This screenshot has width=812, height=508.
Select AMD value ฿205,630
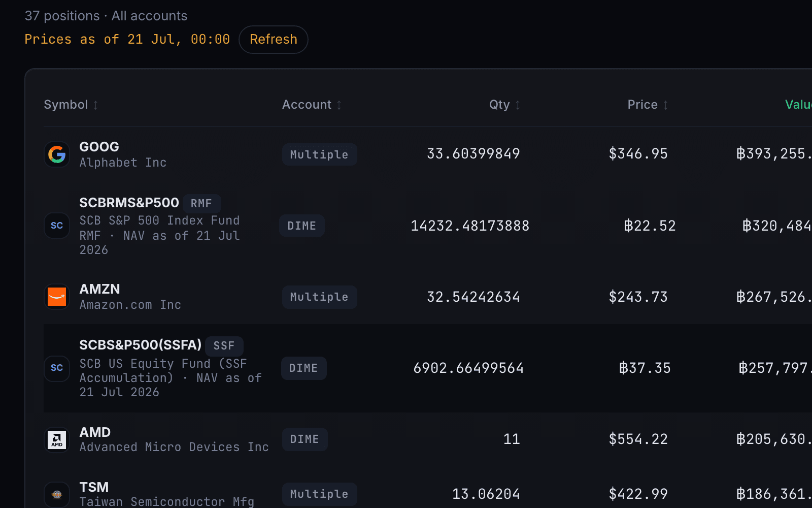[x=774, y=439]
